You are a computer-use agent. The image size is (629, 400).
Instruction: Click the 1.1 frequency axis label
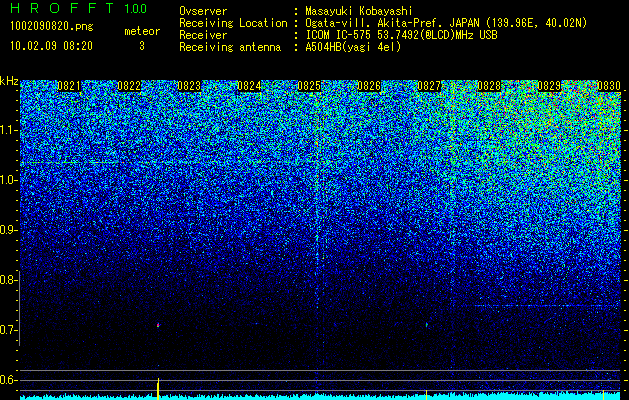[7, 130]
